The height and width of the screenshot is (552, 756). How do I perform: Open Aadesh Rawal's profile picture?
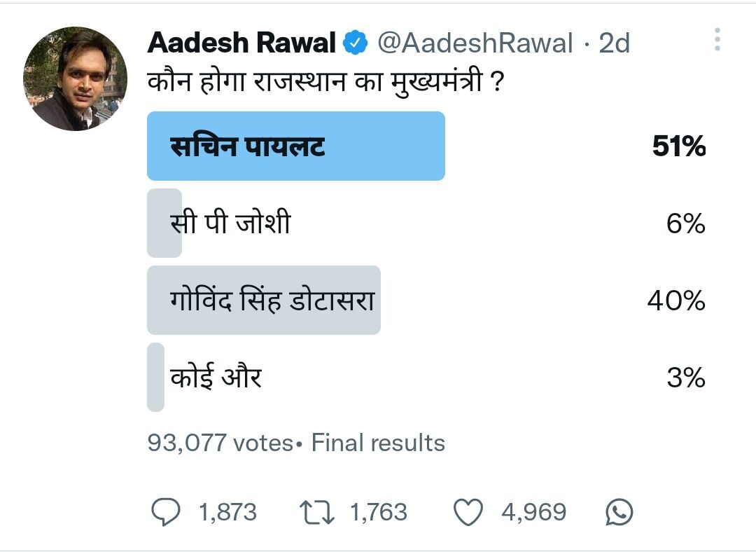point(75,79)
